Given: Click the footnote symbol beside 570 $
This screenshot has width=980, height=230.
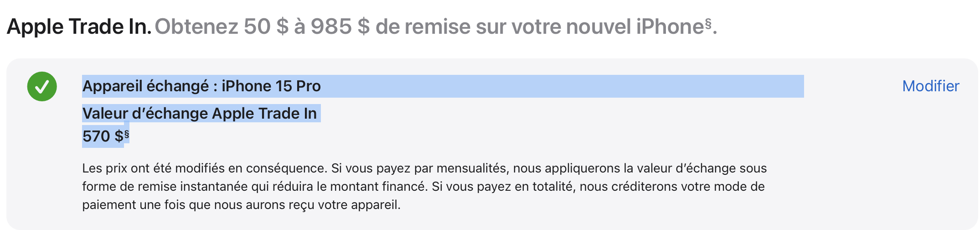Looking at the screenshot, I should pos(127,134).
